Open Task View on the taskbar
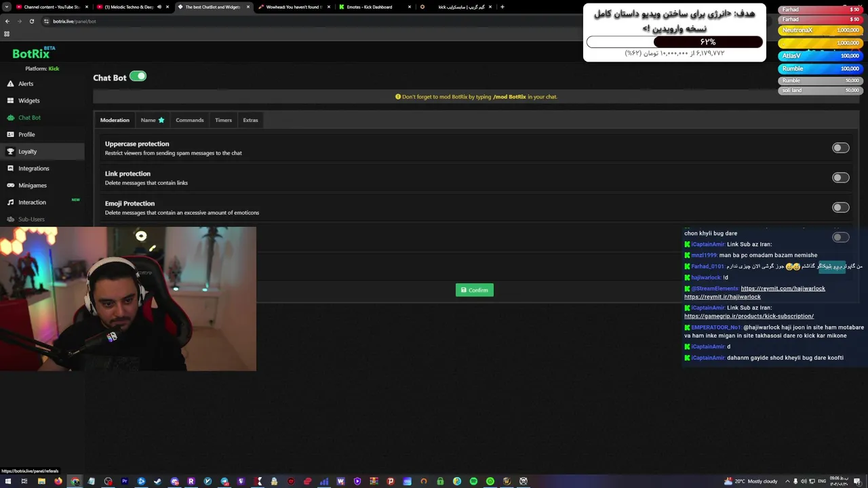This screenshot has width=868, height=488. tap(24, 481)
